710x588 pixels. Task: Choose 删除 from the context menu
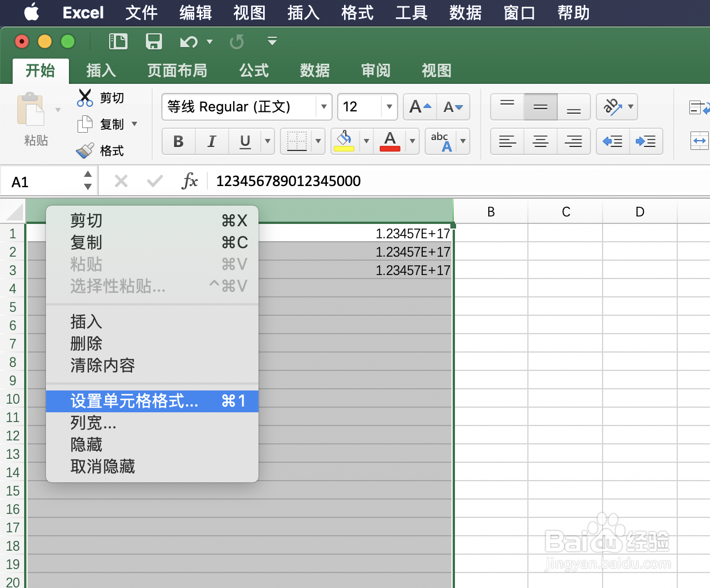[152, 343]
